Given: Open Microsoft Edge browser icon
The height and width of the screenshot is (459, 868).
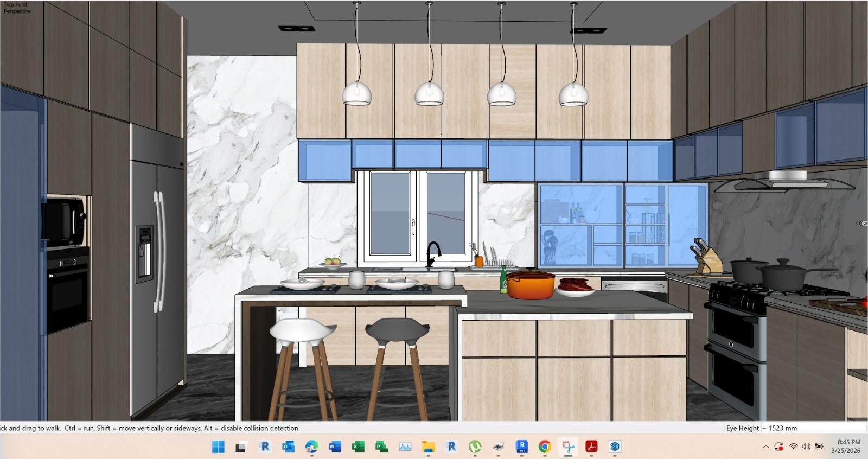Looking at the screenshot, I should [311, 447].
